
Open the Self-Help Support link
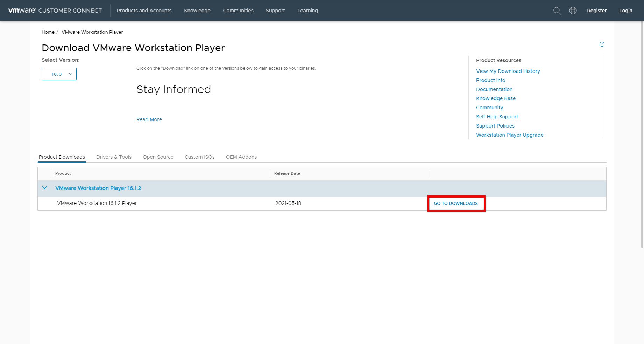pyautogui.click(x=497, y=117)
